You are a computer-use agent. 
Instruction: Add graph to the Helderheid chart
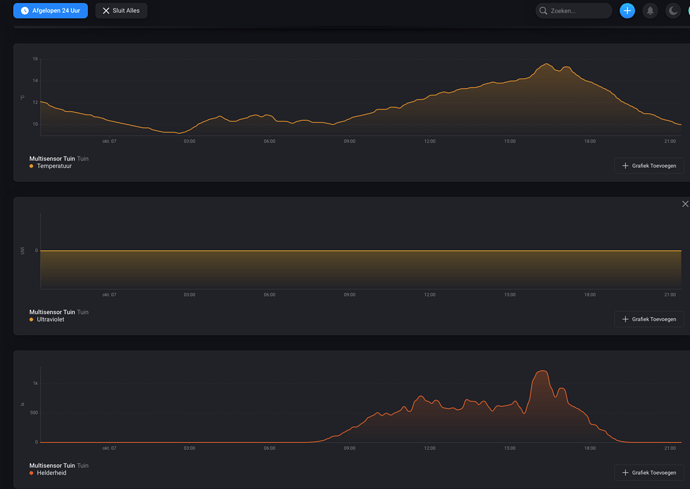(649, 473)
